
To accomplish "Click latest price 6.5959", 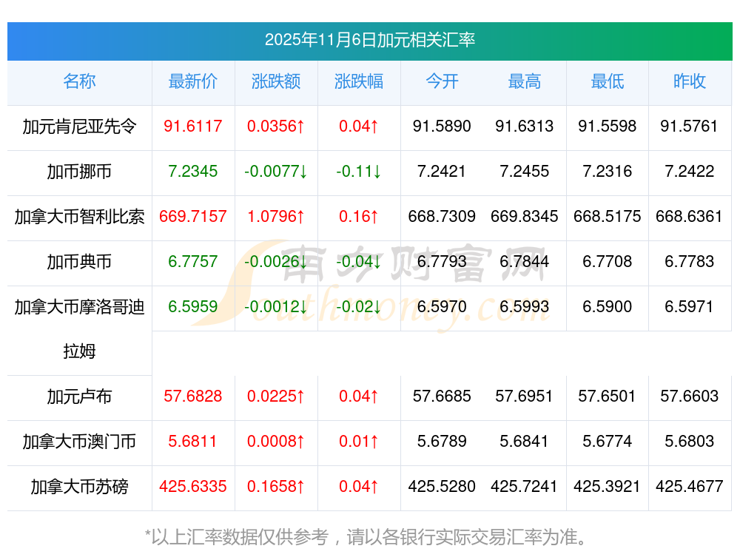I will [x=192, y=307].
